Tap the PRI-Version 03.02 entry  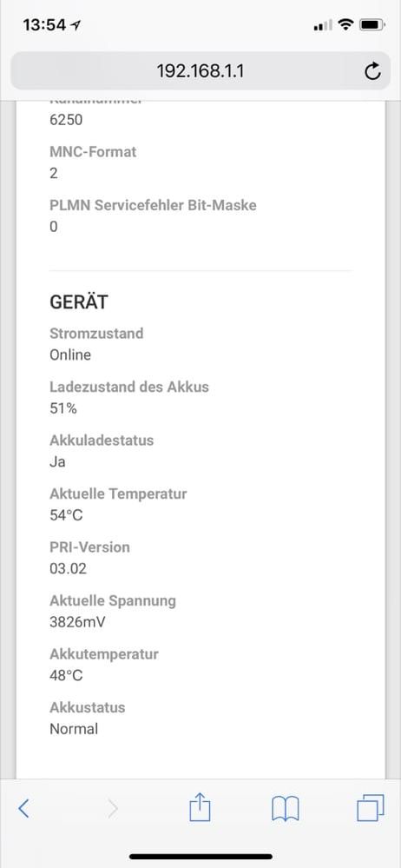[68, 568]
